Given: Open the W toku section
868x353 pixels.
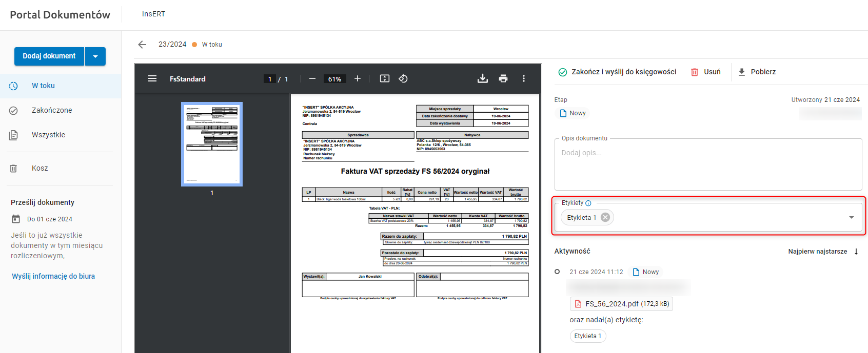Looking at the screenshot, I should coord(61,86).
